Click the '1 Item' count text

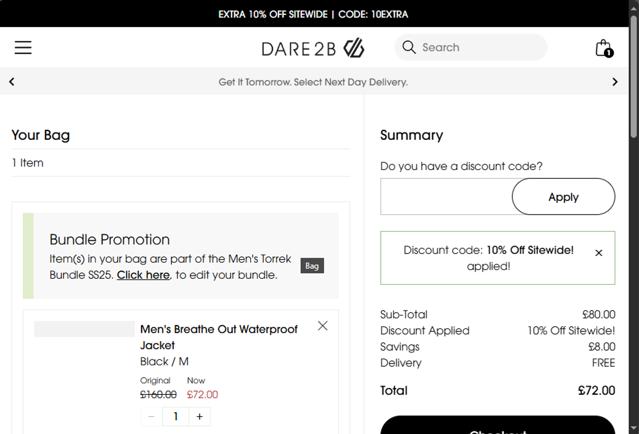[28, 163]
